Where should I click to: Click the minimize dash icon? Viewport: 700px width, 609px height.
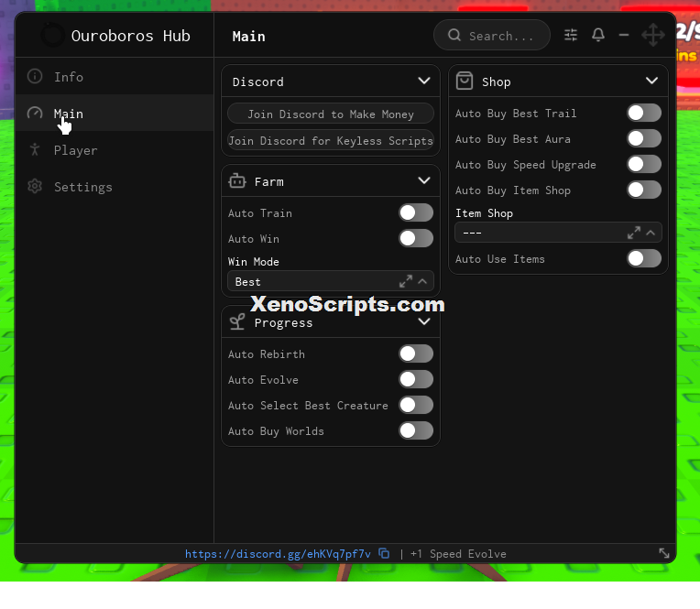pos(624,35)
